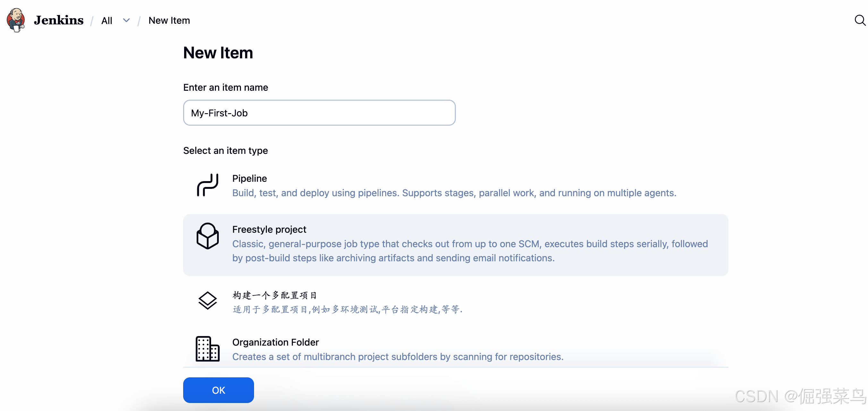Select the 构建一个多配置项目 item type

click(x=275, y=296)
